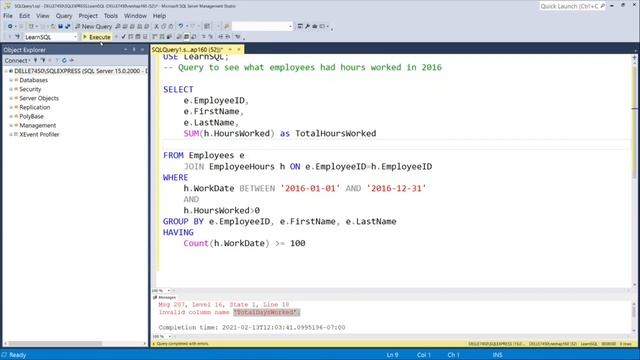
Task: Toggle Include Live Query Statistics
Action: [x=162, y=37]
